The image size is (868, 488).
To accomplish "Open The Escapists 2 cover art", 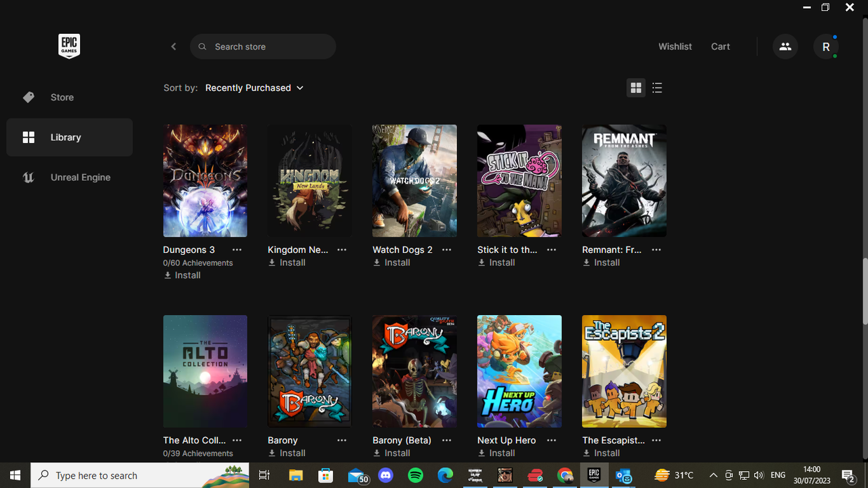I will (x=624, y=371).
